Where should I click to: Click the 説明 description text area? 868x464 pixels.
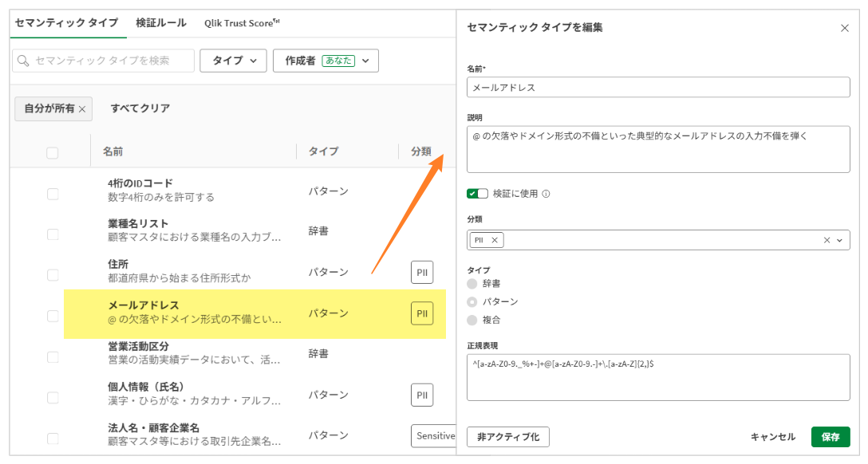tap(658, 149)
